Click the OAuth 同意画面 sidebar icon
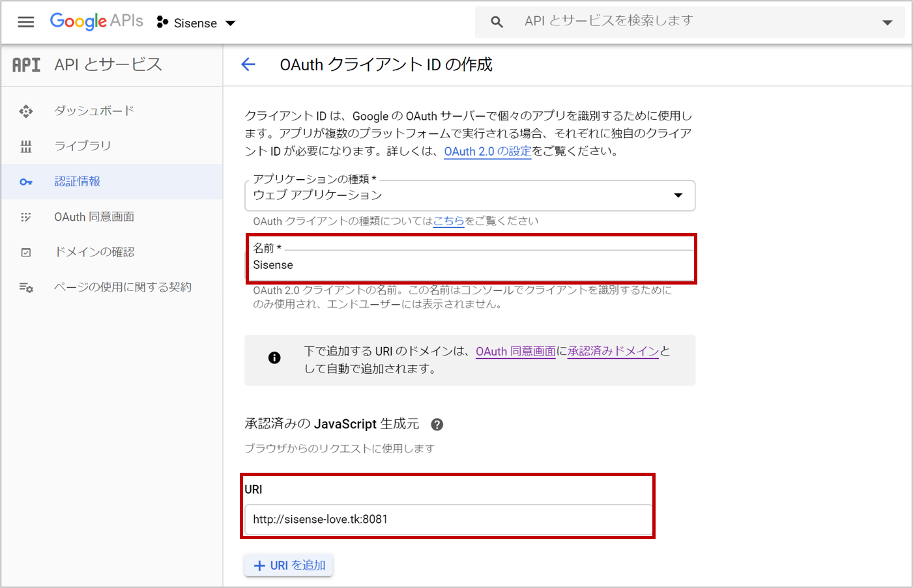The width and height of the screenshot is (913, 588). point(26,217)
